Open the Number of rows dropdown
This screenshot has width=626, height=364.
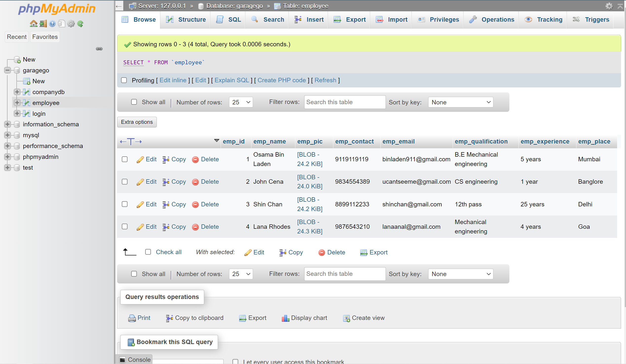point(240,102)
